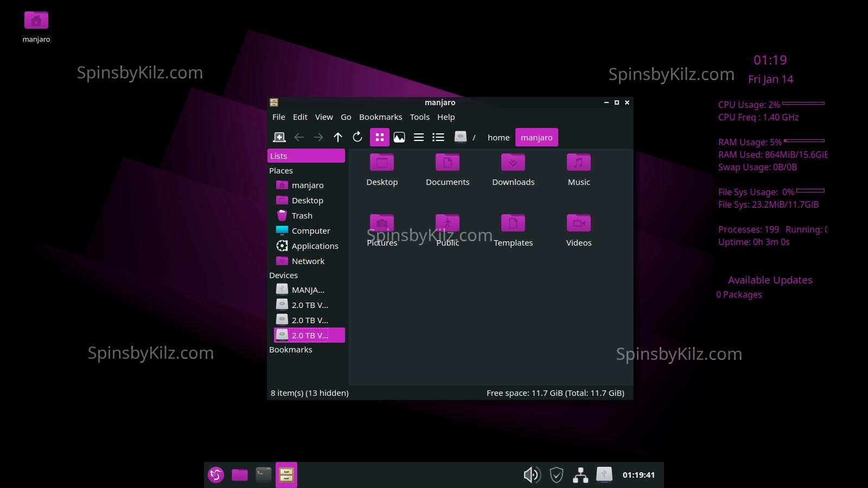Image resolution: width=868 pixels, height=488 pixels.
Task: Switch to detailed list view
Action: [x=438, y=137]
